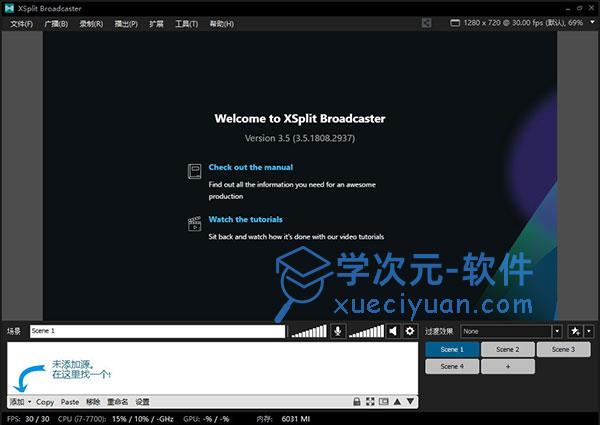Click the share icon in the menu bar
This screenshot has height=425, width=600.
coord(426,23)
